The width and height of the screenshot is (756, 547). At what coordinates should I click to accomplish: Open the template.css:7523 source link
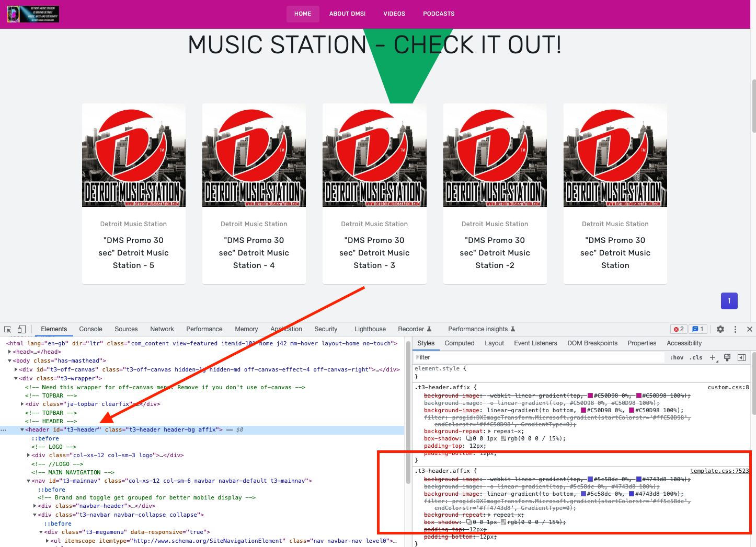coord(720,471)
